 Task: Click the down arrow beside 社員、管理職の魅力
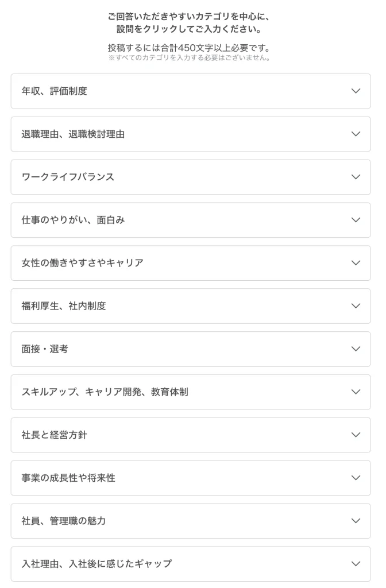pyautogui.click(x=355, y=521)
